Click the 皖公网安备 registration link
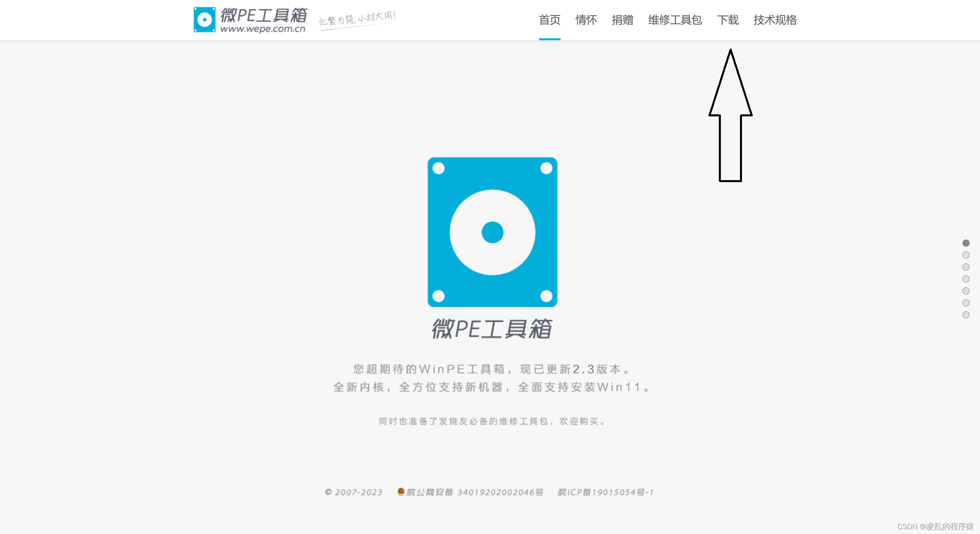980x534 pixels. click(474, 492)
